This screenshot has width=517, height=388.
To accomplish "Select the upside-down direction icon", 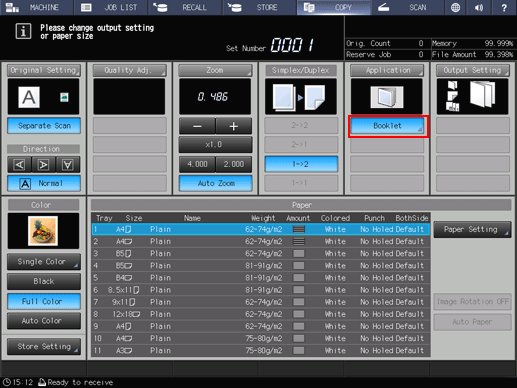I will 68,164.
